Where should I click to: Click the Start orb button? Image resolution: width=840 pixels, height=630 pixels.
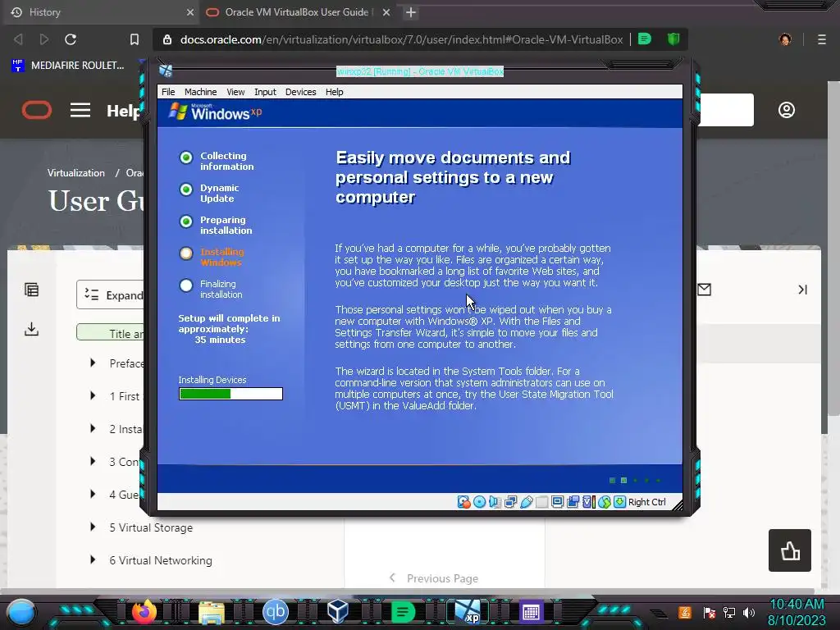(x=21, y=612)
